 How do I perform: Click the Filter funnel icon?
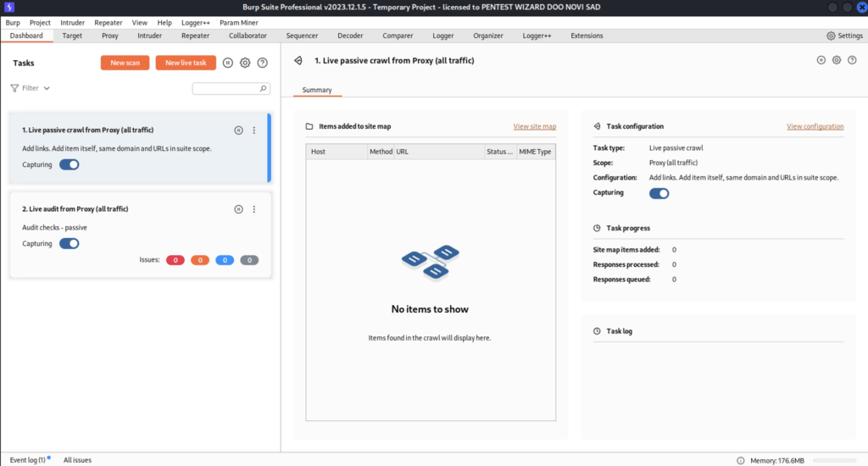click(15, 88)
